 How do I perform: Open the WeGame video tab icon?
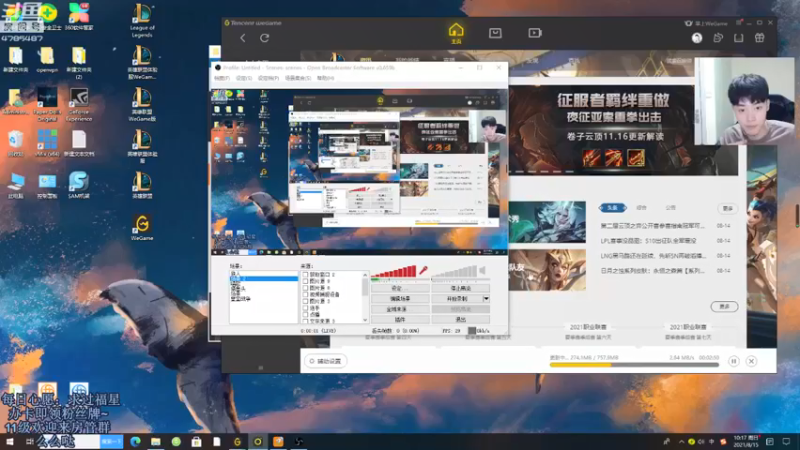click(535, 33)
